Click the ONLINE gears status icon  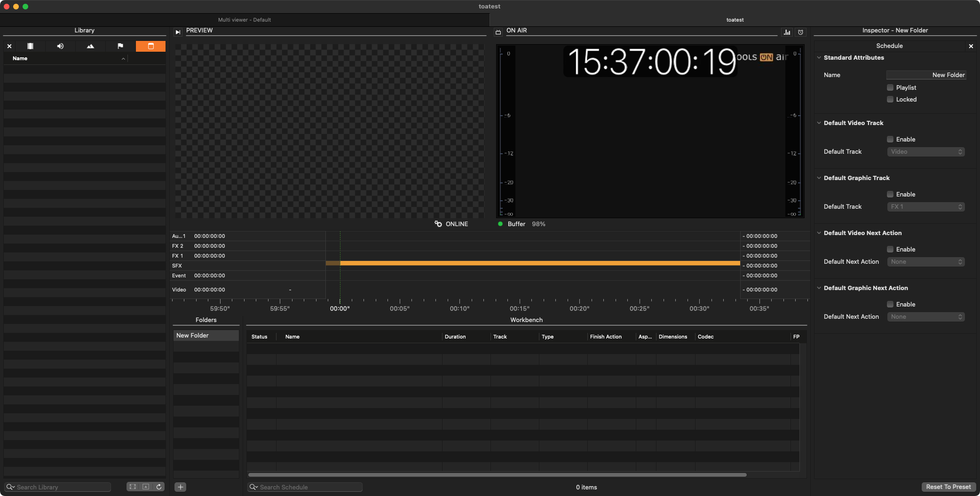pyautogui.click(x=438, y=224)
